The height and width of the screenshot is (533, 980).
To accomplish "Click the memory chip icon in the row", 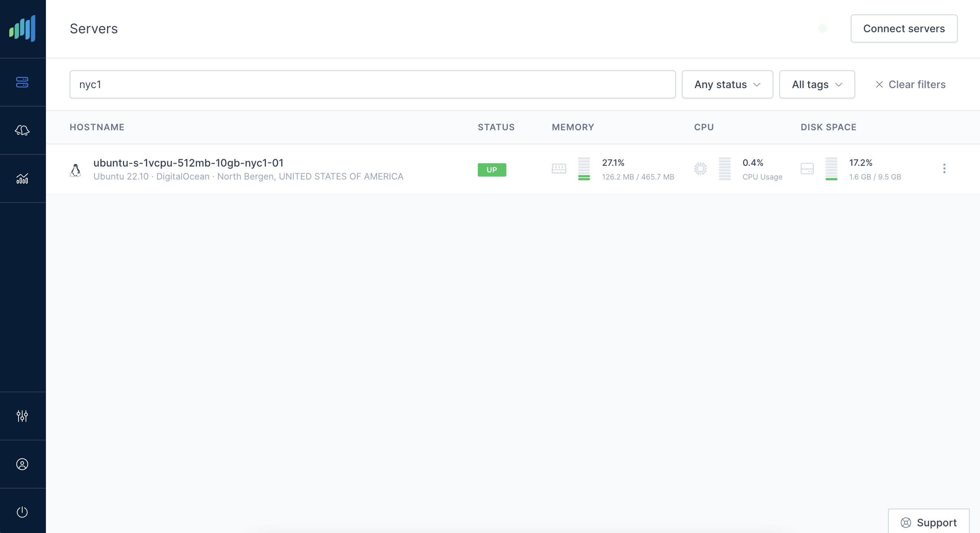I will (559, 168).
